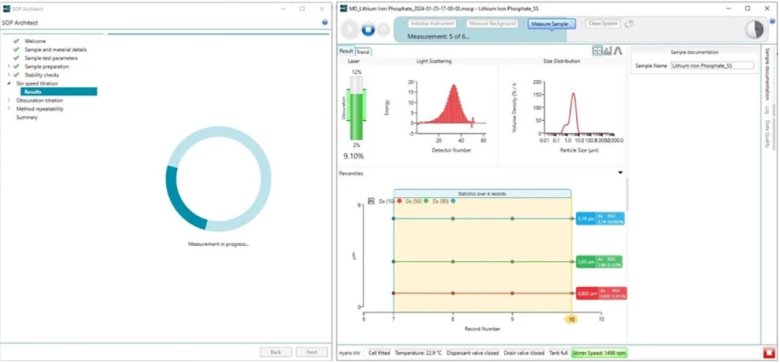Click the half-filled clock progress icon
This screenshot has width=780, height=363.
[x=755, y=30]
